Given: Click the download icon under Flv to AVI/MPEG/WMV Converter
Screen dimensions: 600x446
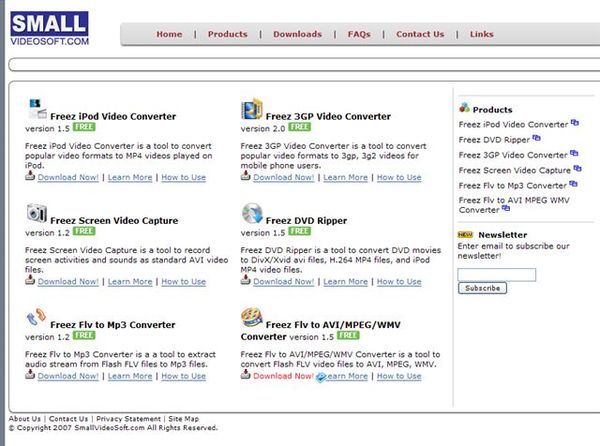Looking at the screenshot, I should [245, 374].
